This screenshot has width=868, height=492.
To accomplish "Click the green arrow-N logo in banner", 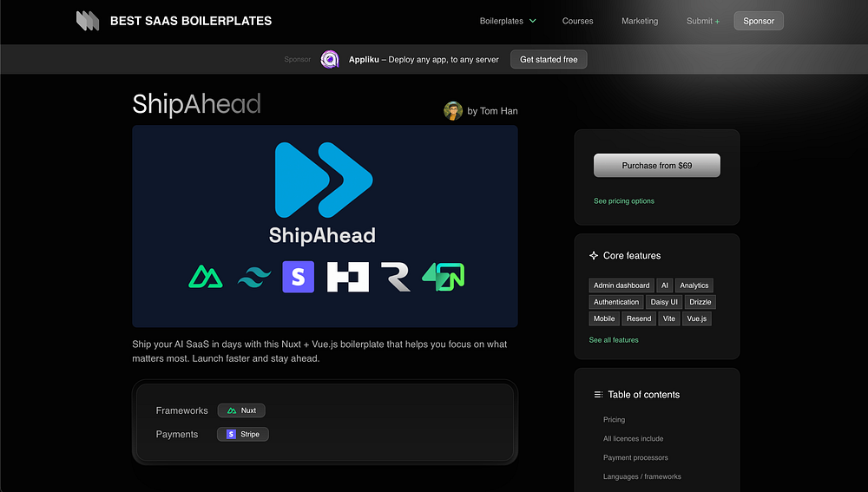I will point(443,277).
